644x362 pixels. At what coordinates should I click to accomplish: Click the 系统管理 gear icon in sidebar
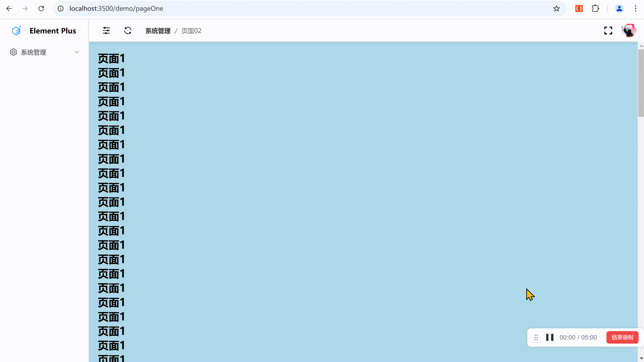pyautogui.click(x=13, y=52)
